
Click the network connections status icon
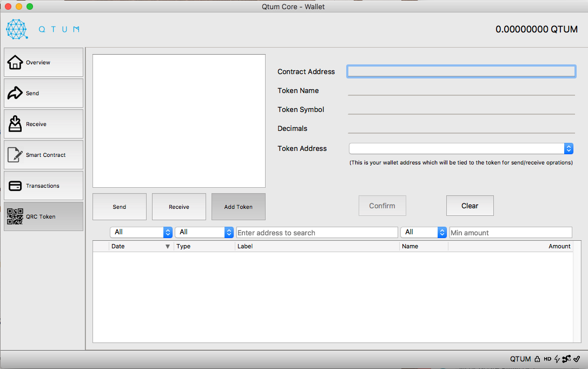pyautogui.click(x=566, y=359)
